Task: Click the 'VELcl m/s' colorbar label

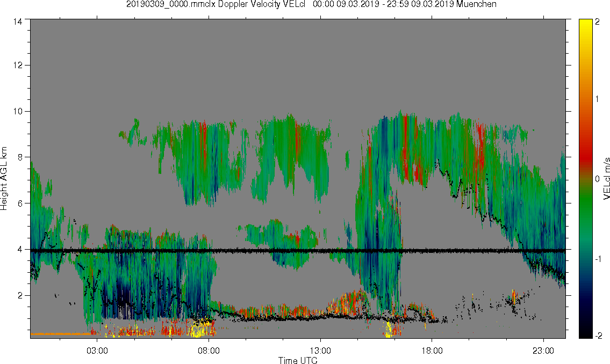Action: [x=606, y=179]
